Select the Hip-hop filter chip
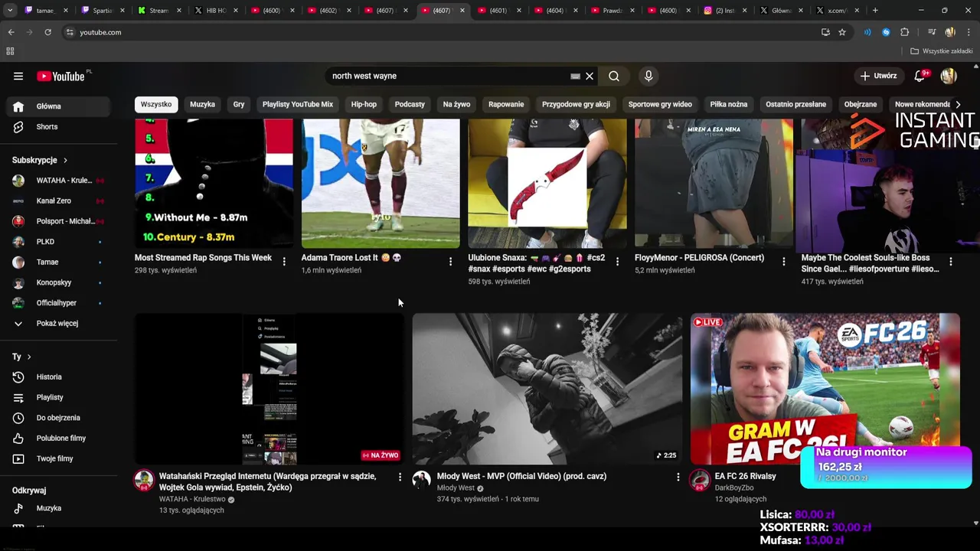Viewport: 980px width, 551px height. (364, 104)
